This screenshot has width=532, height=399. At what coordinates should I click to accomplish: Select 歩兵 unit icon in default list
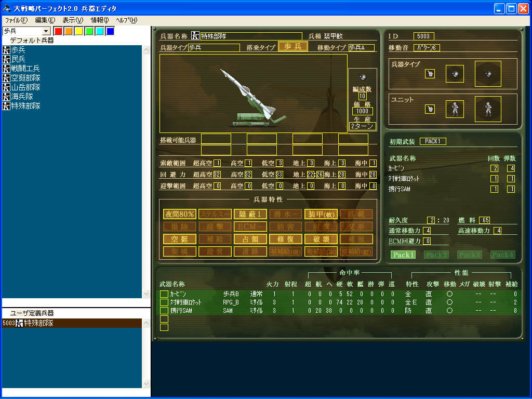coord(6,50)
